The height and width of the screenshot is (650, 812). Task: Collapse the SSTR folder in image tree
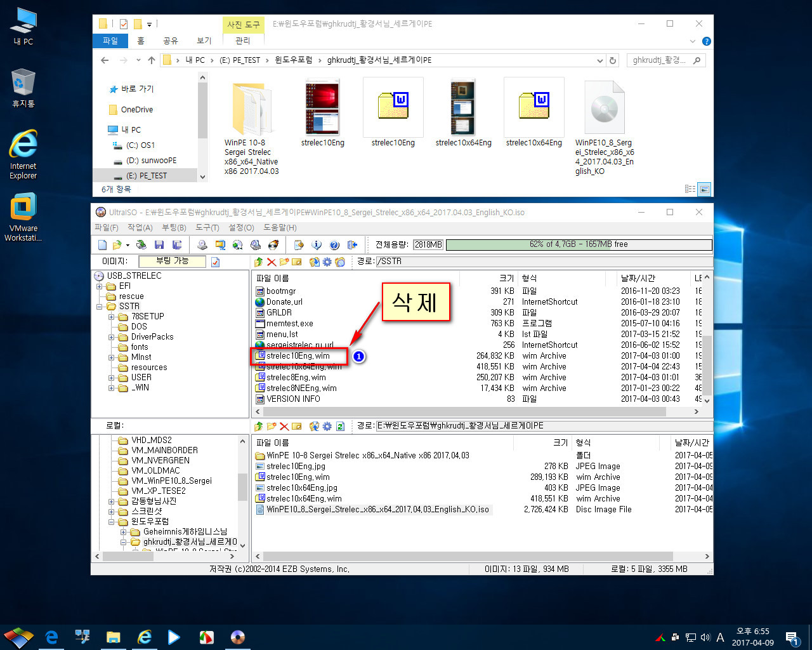point(100,307)
